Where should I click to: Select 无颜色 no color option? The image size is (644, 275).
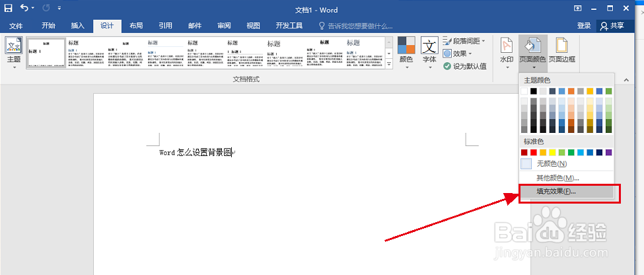566,163
